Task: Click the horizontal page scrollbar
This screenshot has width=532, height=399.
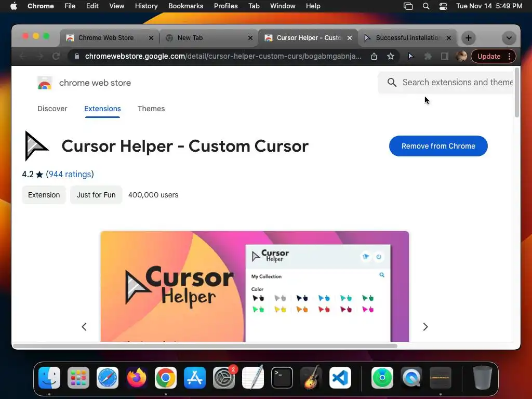Action: (205, 346)
